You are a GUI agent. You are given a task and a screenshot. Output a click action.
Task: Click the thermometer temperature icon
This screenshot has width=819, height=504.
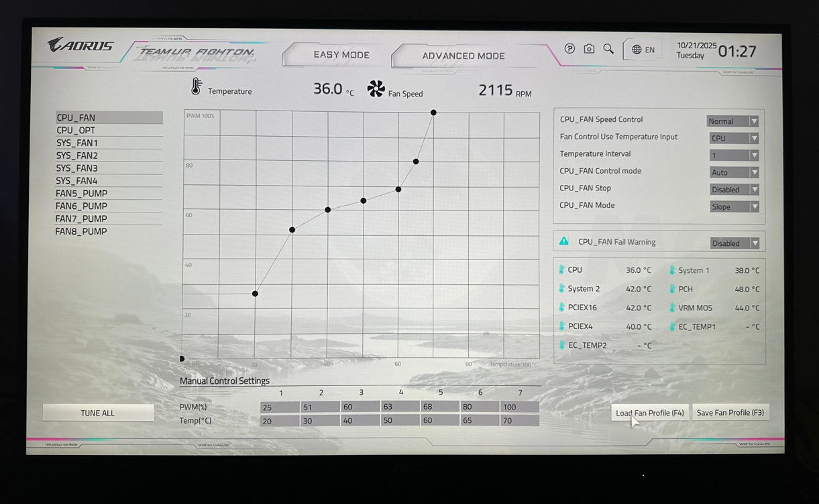[196, 87]
